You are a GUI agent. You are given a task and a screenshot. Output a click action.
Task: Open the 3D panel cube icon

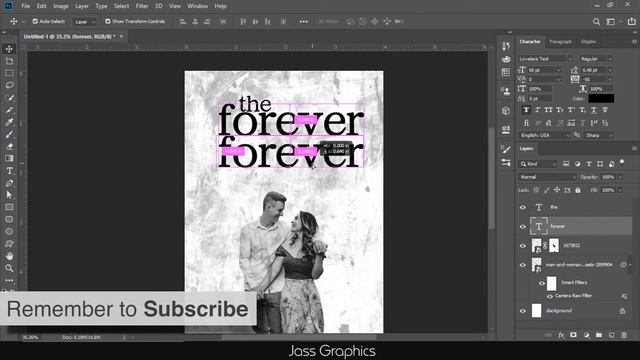click(x=506, y=111)
